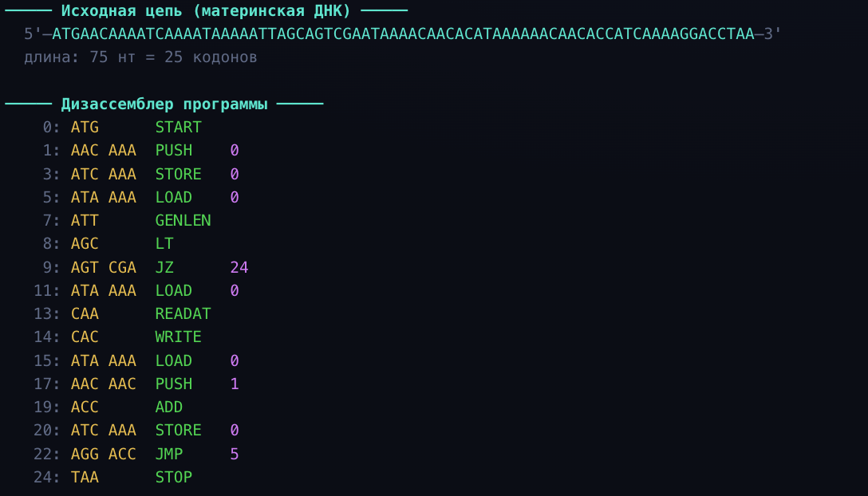Click the CAC codon at address 14

[x=85, y=337]
